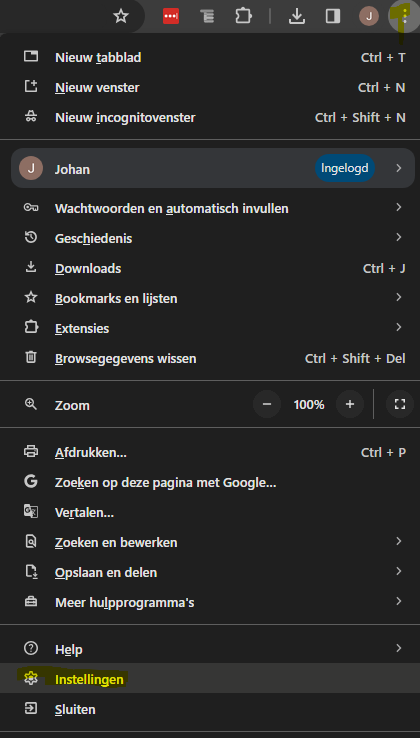Image resolution: width=420 pixels, height=738 pixels.
Task: Decrease zoom with the minus button
Action: pos(267,404)
